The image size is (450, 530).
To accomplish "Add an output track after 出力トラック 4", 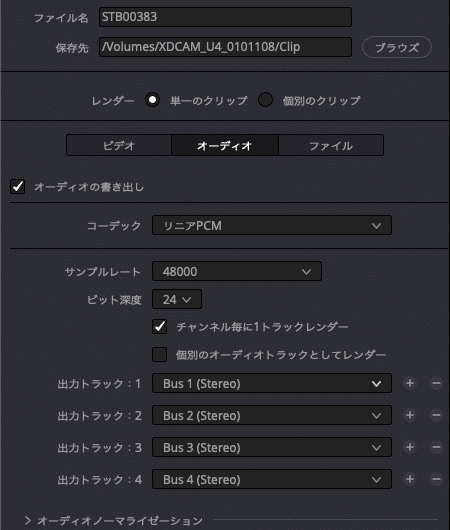I will tap(410, 479).
